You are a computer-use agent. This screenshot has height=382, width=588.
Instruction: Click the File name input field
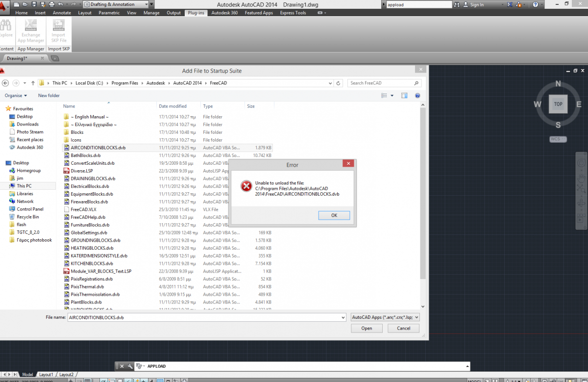(x=207, y=317)
